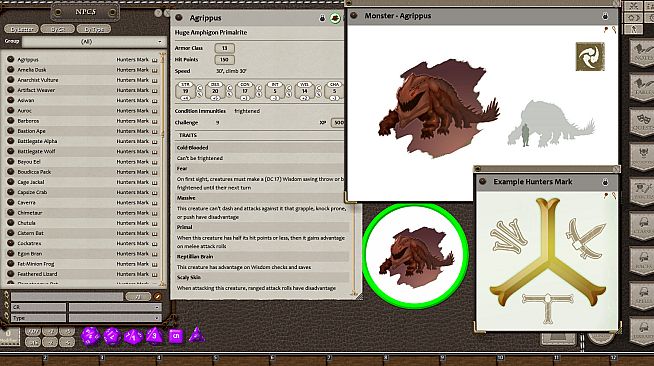Click the link circle in Monster - Agrippus title
654x366 pixels.
point(354,16)
